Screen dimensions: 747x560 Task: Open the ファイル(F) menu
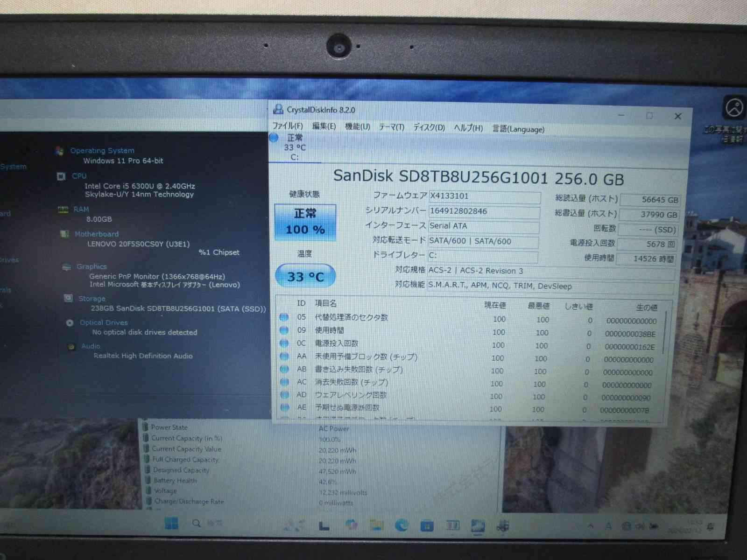coord(288,126)
